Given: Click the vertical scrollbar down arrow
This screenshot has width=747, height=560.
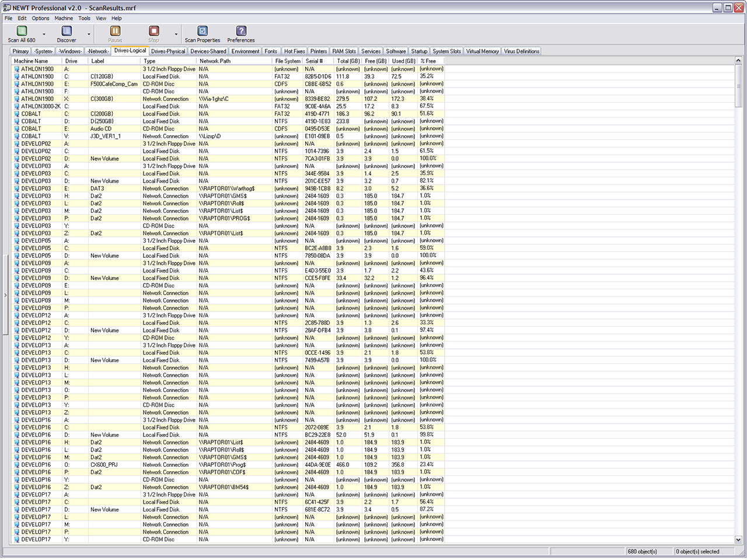Looking at the screenshot, I should [x=738, y=540].
